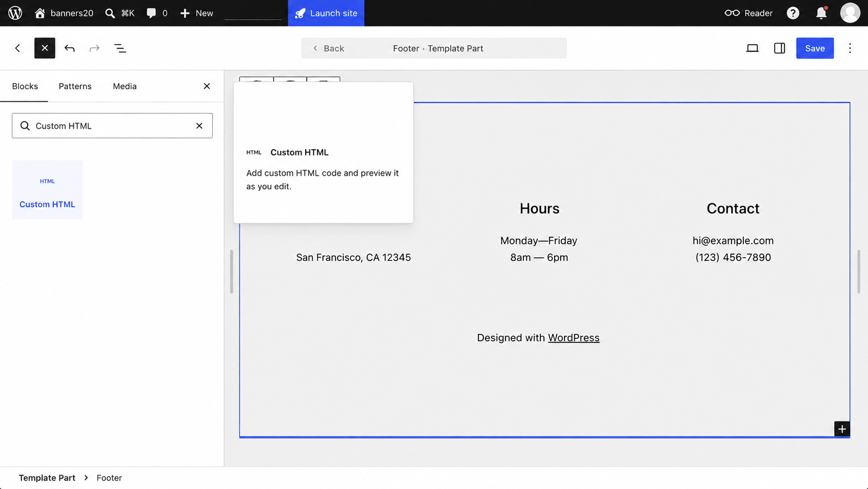Save the template part
This screenshot has height=489, width=868.
pyautogui.click(x=815, y=48)
